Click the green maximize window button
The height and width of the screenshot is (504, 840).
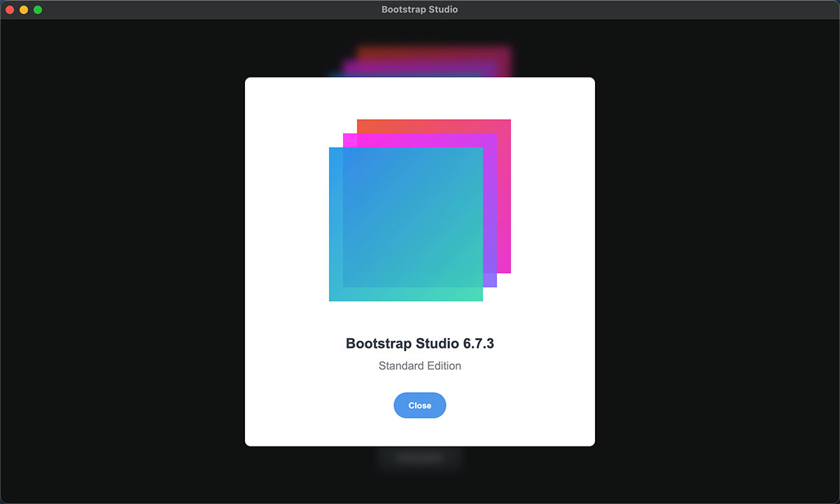(38, 10)
